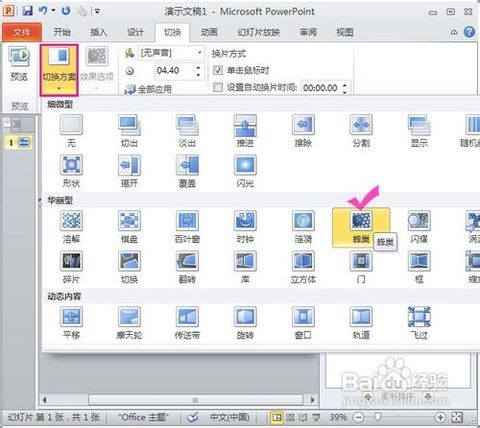This screenshot has width=480, height=428.
Task: Select the 形状 (Shape) transition
Action: point(71,171)
